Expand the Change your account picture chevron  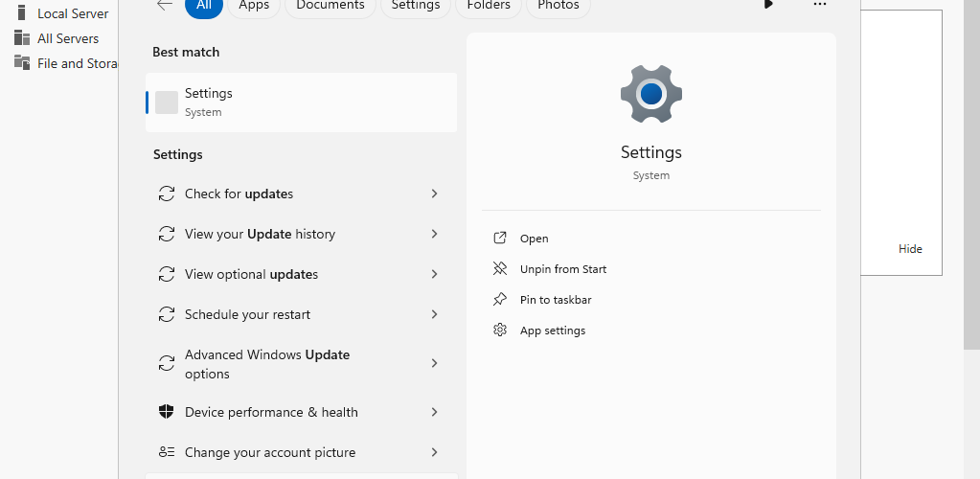pyautogui.click(x=434, y=452)
